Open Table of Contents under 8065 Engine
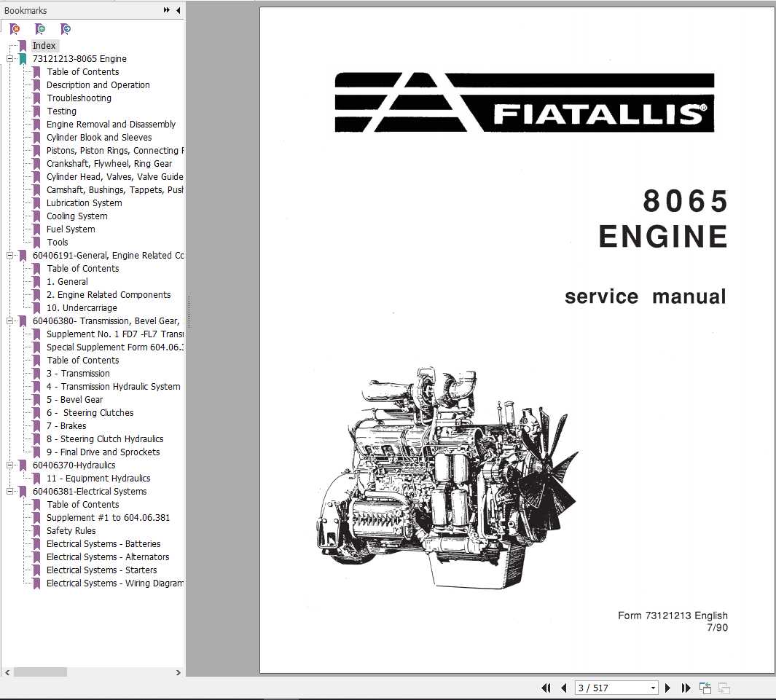Screen dimensions: 776x700 click(82, 71)
